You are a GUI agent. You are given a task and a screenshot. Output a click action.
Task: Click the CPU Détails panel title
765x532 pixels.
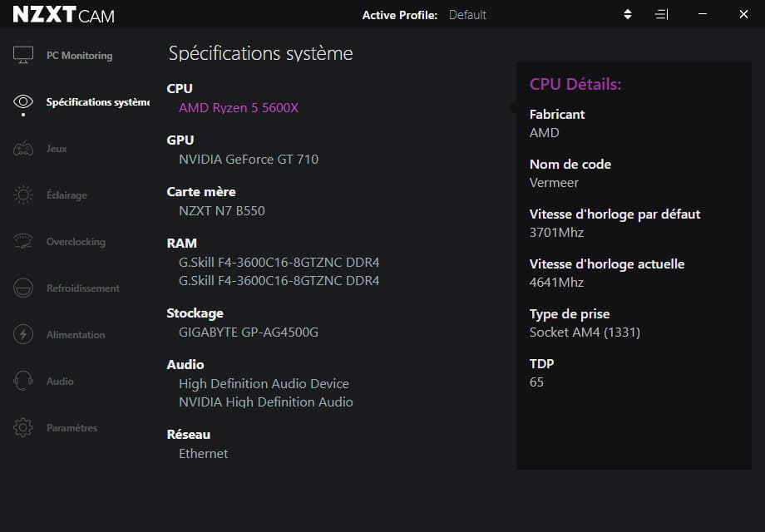(575, 84)
